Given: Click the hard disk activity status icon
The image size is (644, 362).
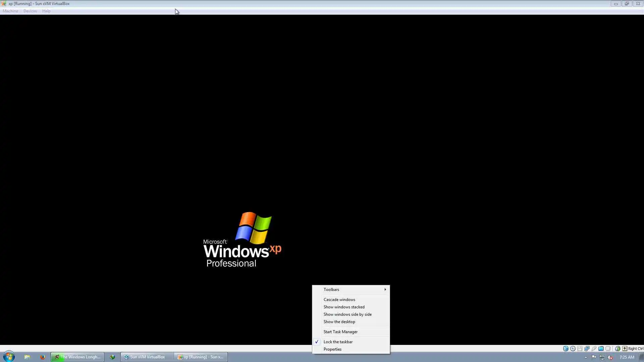Looking at the screenshot, I should coord(566,349).
